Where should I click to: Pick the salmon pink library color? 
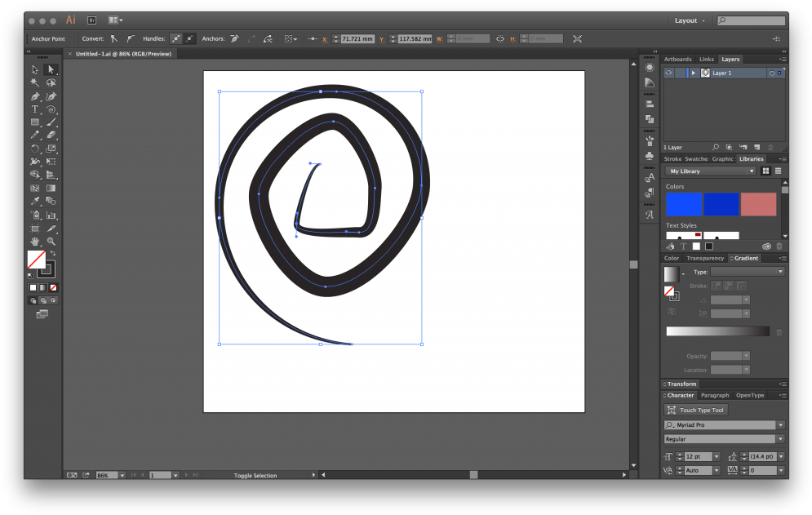pos(758,204)
